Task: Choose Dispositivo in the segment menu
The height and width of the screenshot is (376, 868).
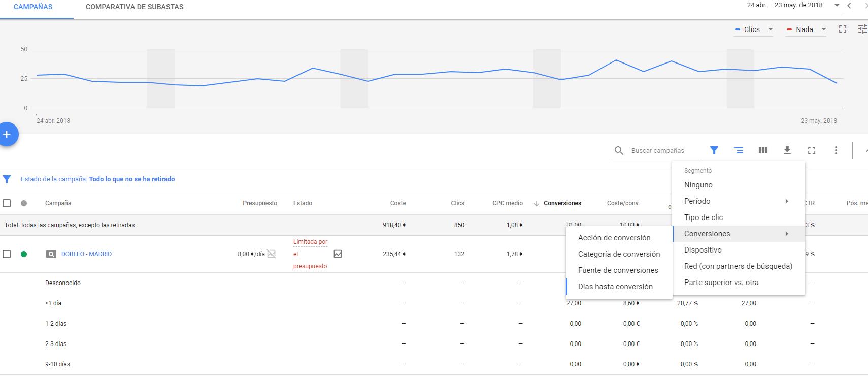Action: 703,250
